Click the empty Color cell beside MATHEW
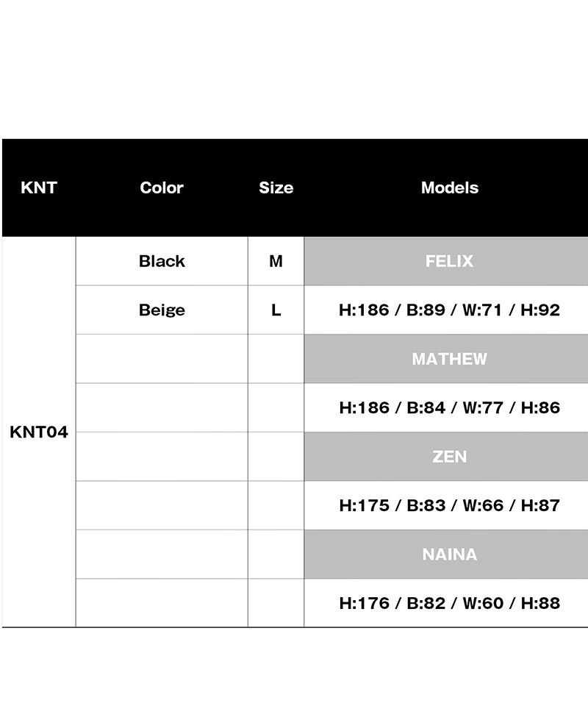 point(162,359)
